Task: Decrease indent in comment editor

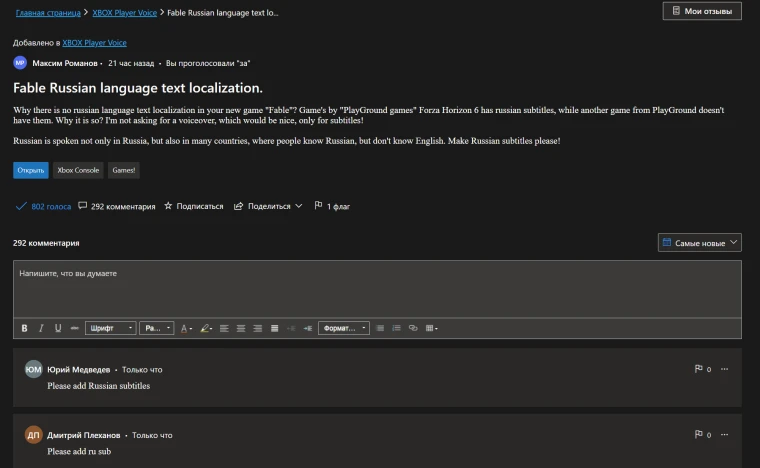Action: click(291, 328)
